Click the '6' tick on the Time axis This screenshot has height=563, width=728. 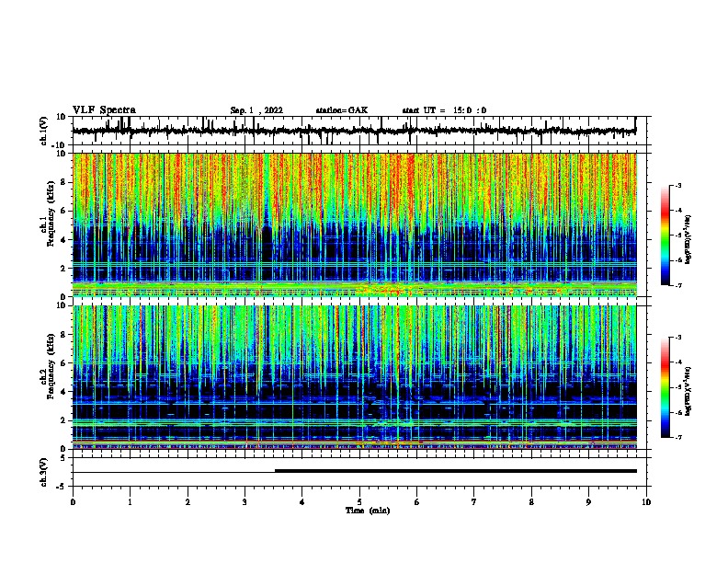click(417, 501)
